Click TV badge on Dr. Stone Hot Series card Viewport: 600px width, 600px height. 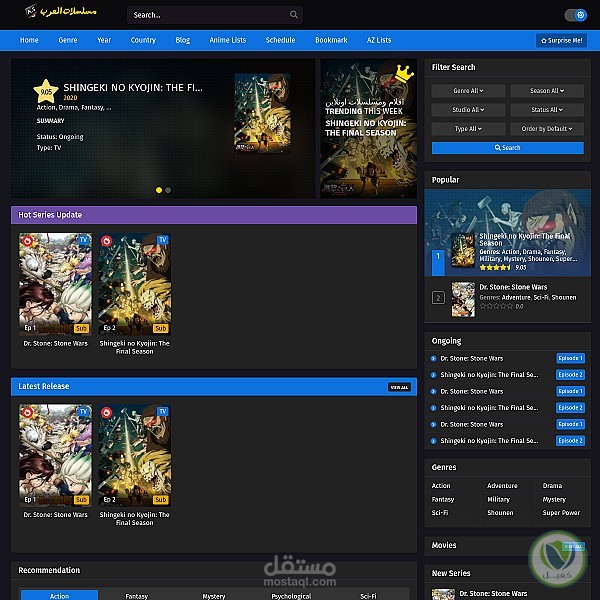point(84,240)
